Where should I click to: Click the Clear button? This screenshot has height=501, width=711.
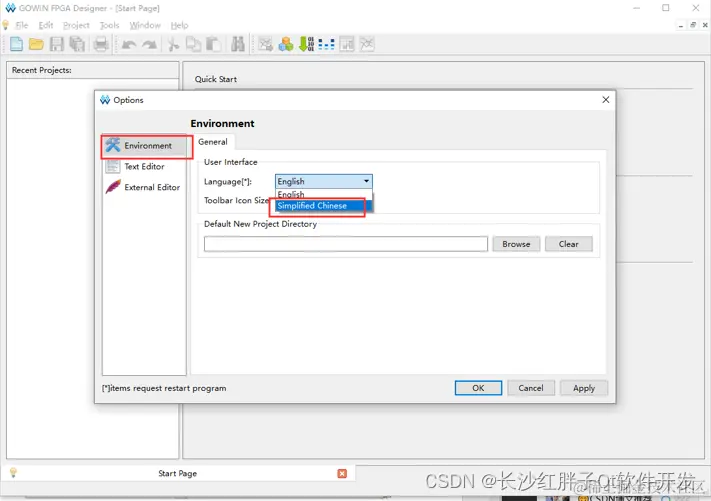(569, 244)
